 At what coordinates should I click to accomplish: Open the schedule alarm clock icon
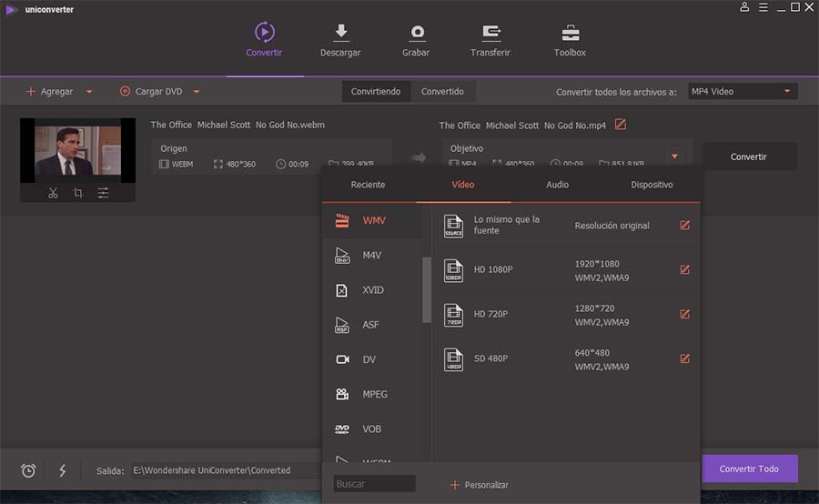(x=28, y=470)
